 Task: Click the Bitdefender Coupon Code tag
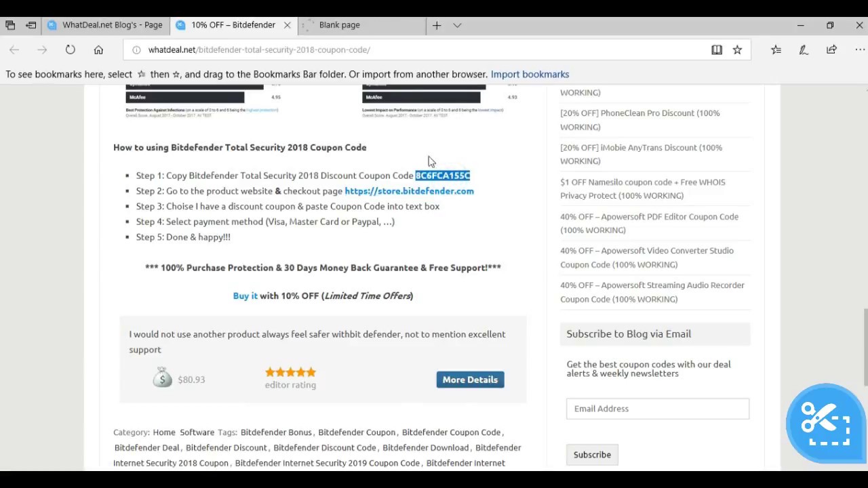click(451, 432)
